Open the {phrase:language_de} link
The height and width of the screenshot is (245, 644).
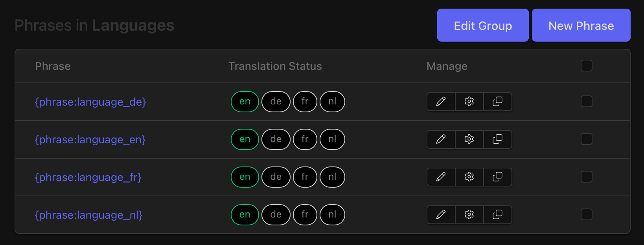tap(90, 102)
